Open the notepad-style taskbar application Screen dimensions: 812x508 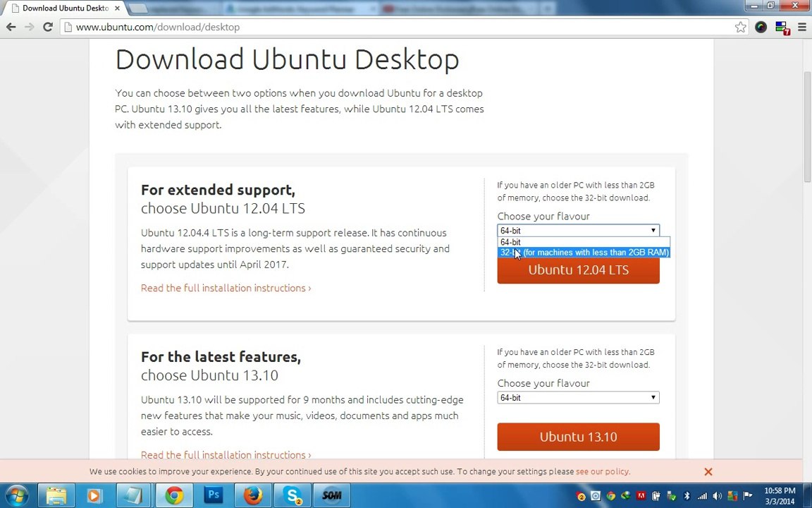(x=133, y=495)
